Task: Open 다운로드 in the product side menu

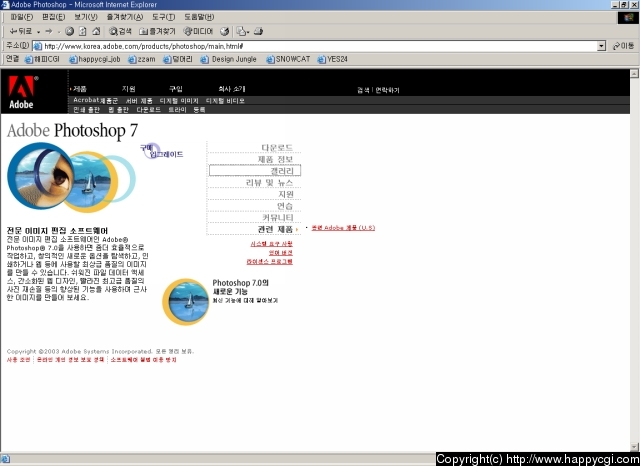Action: click(277, 147)
